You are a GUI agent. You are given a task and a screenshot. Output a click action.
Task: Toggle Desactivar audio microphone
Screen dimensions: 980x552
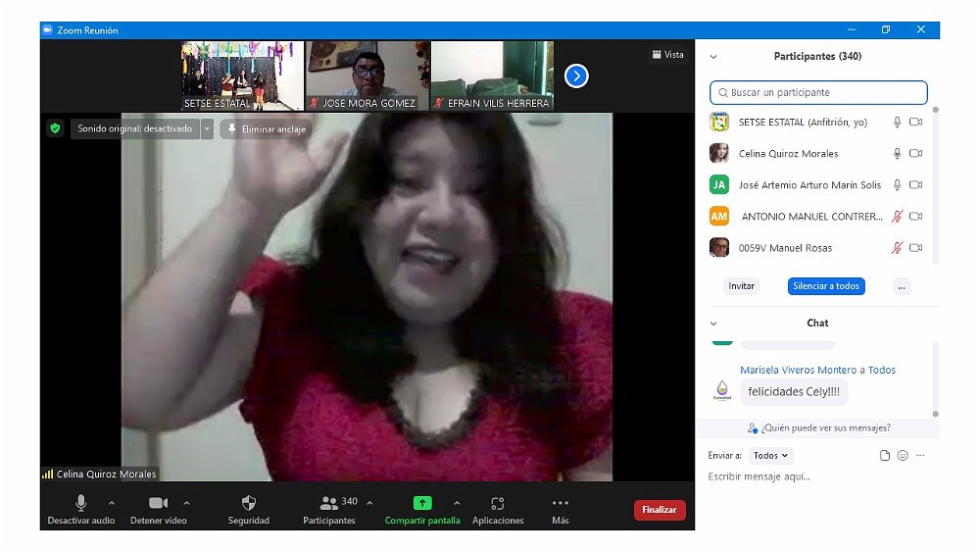click(81, 503)
